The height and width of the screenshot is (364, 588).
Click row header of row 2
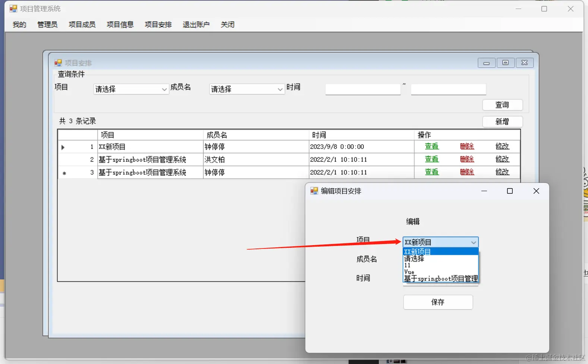[x=78, y=159]
